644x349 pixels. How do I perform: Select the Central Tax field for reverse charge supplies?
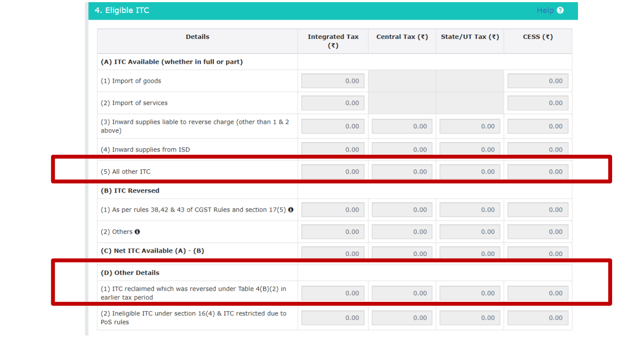(401, 126)
